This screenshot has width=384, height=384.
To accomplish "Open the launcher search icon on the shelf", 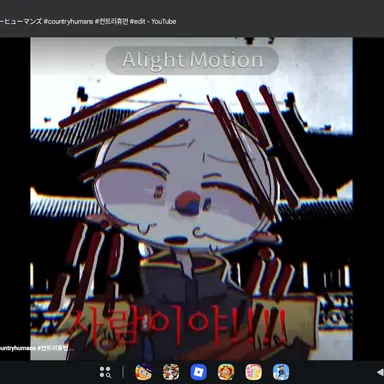I will 105,372.
